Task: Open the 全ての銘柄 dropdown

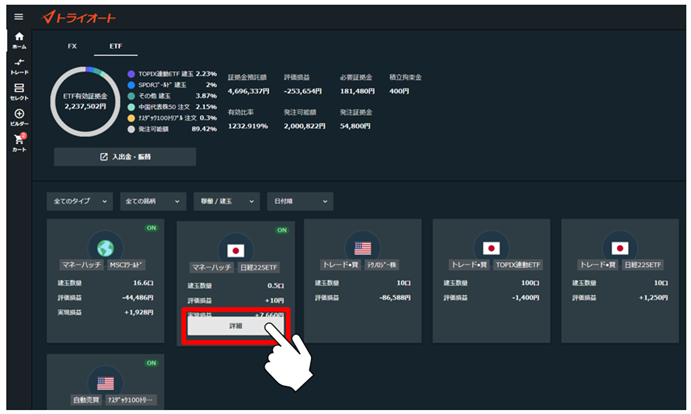Action: click(x=153, y=201)
